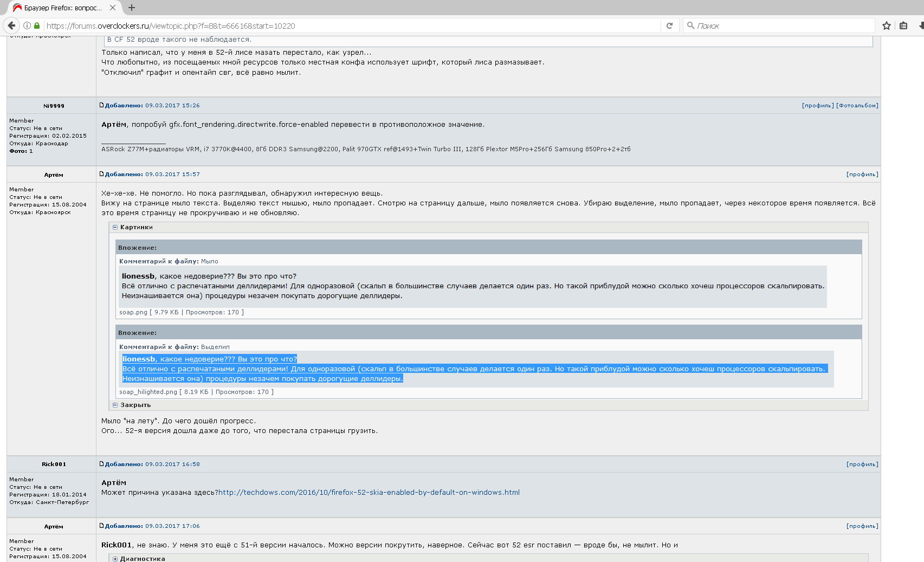Click the 'Фото: 1' text under Ni9999
This screenshot has height=562, width=924.
coord(21,151)
